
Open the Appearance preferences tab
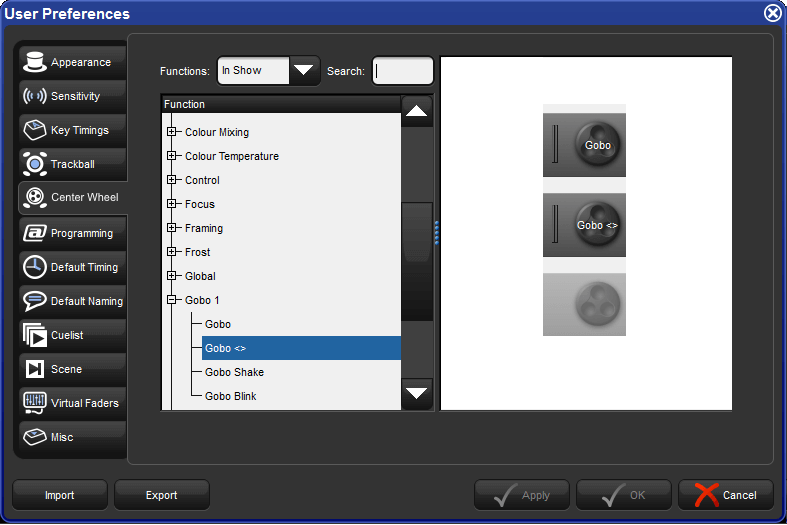(73, 62)
